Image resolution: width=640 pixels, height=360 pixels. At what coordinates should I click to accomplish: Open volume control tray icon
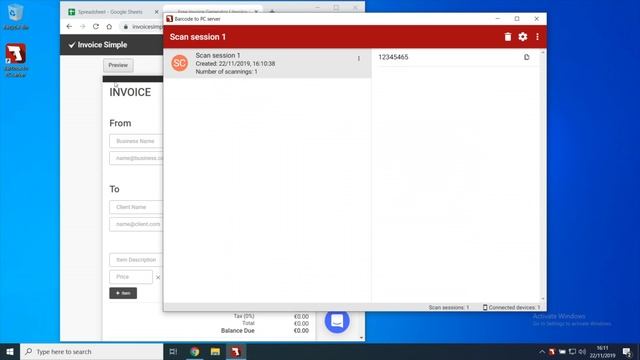582,352
